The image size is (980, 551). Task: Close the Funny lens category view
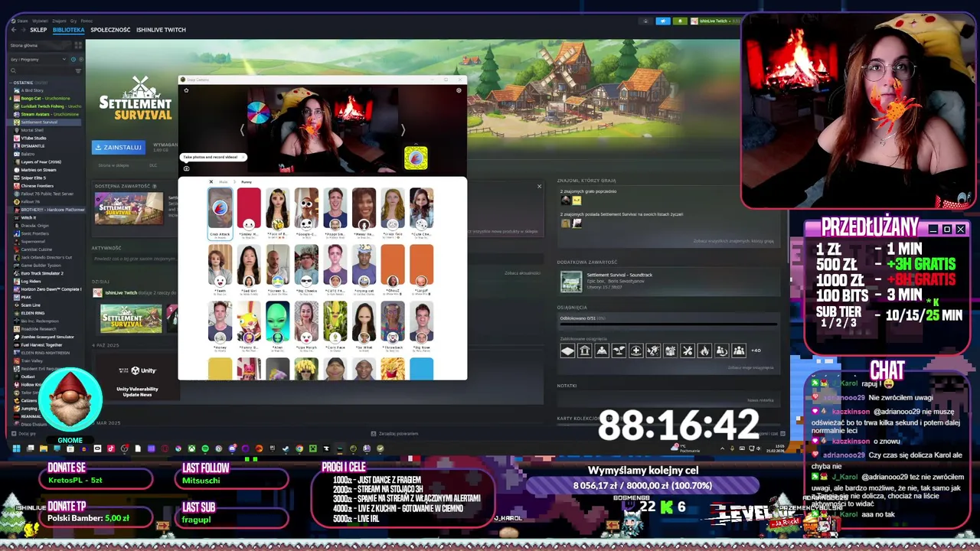[211, 181]
